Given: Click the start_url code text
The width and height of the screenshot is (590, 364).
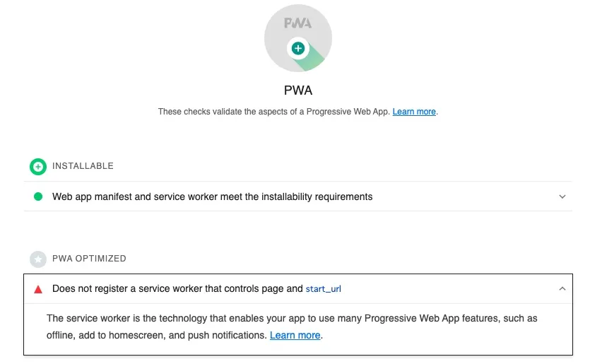Looking at the screenshot, I should (323, 289).
